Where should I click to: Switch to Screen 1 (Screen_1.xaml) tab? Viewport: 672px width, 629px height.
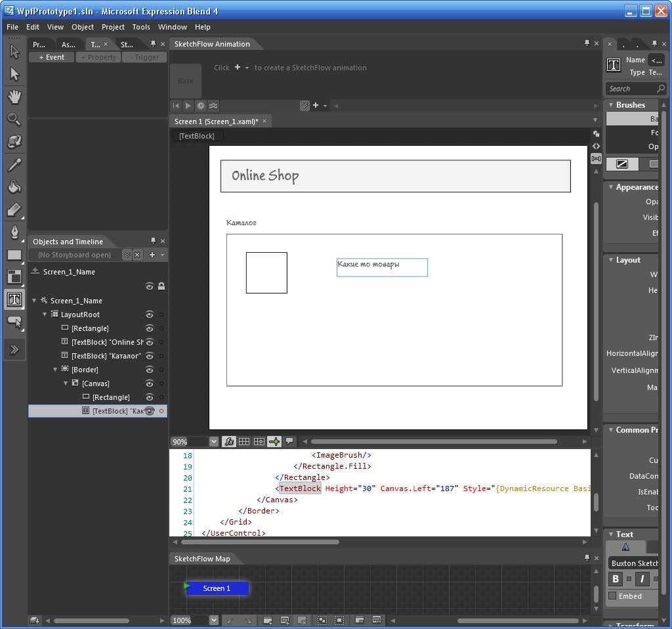pyautogui.click(x=216, y=121)
